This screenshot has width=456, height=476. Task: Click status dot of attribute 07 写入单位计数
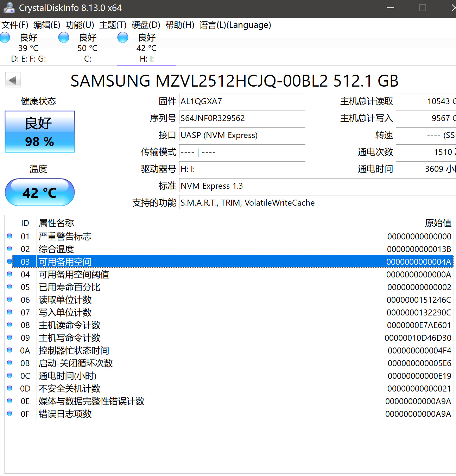click(x=9, y=312)
